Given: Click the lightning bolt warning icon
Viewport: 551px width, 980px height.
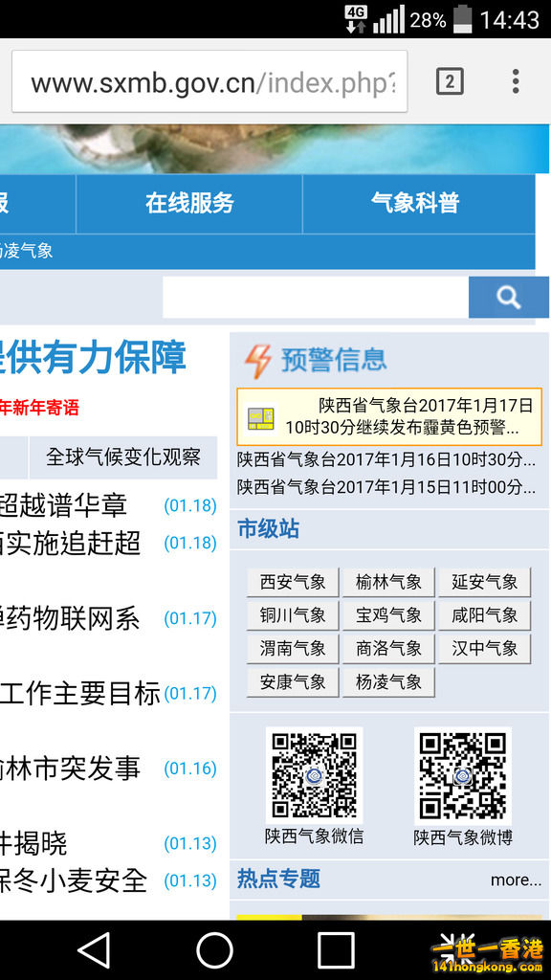Looking at the screenshot, I should click(x=257, y=361).
